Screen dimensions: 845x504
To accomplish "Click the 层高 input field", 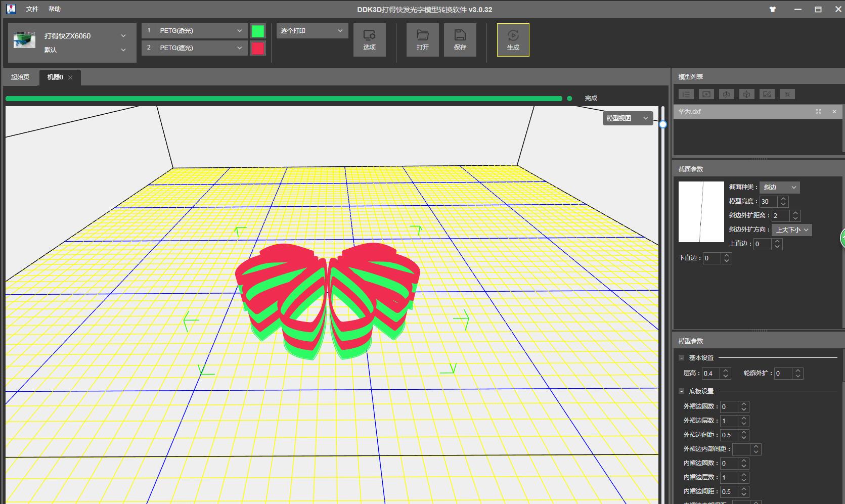I will tap(711, 374).
